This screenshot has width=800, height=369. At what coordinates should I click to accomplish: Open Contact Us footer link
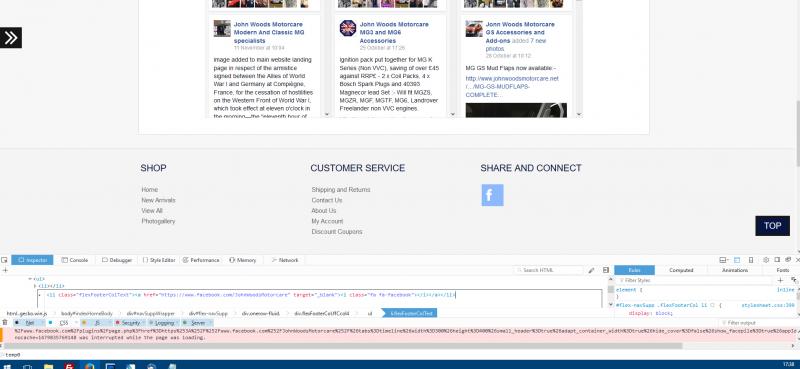click(327, 200)
